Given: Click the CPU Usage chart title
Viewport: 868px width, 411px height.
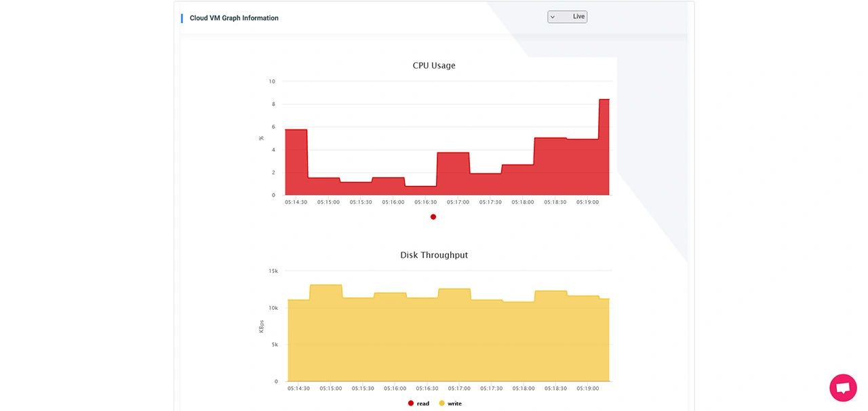Looking at the screenshot, I should [434, 66].
